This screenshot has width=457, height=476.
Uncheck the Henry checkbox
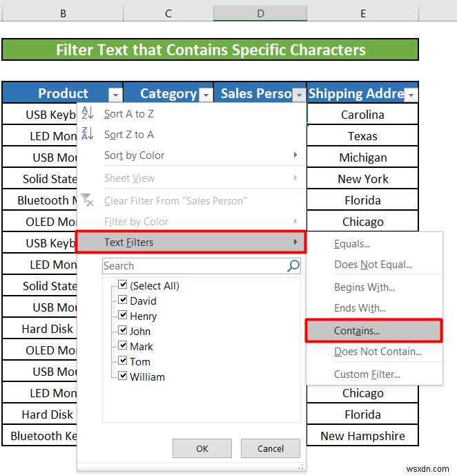click(x=122, y=315)
